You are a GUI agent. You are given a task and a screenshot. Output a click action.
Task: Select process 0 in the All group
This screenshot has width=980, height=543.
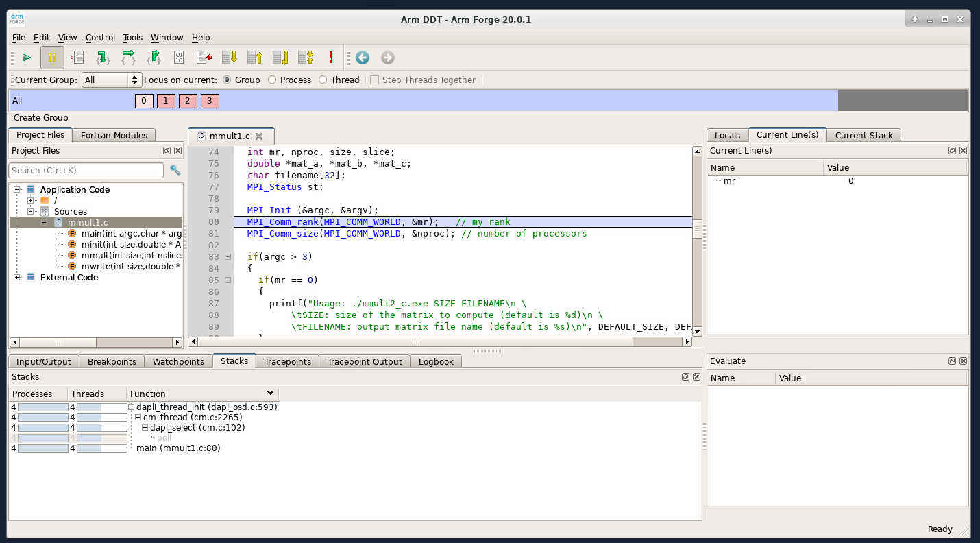pyautogui.click(x=144, y=101)
